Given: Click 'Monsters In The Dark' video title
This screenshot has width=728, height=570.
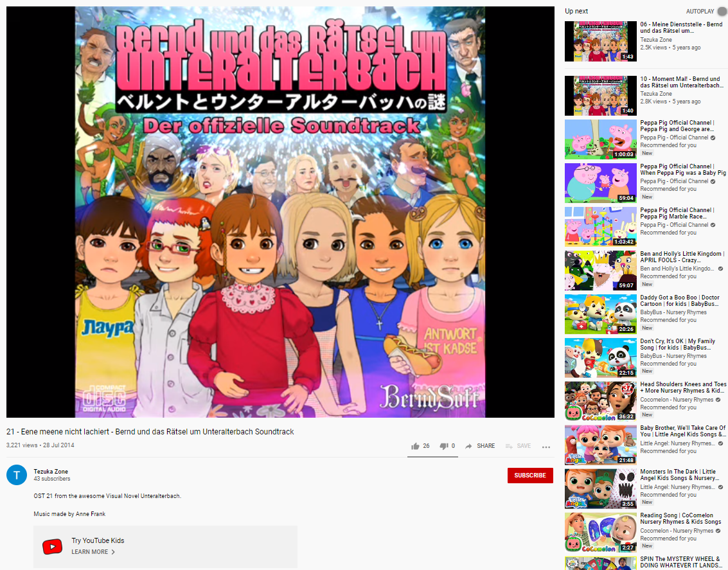Looking at the screenshot, I should click(680, 475).
